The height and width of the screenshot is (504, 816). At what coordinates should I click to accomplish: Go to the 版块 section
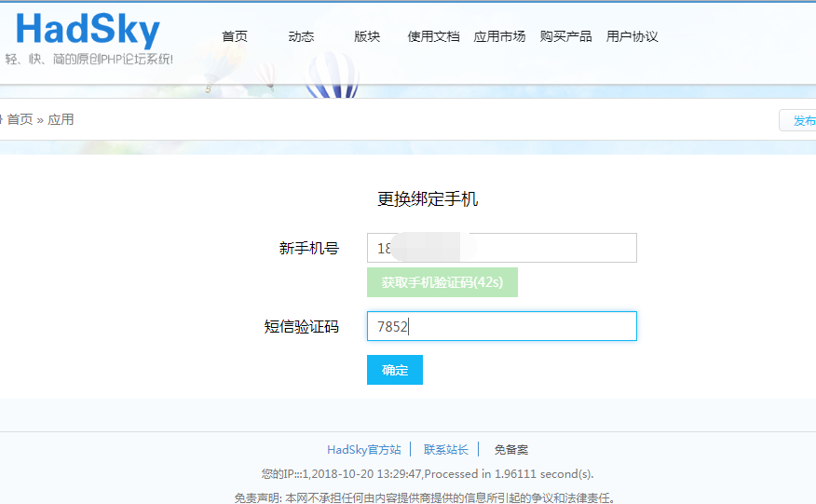click(x=367, y=36)
